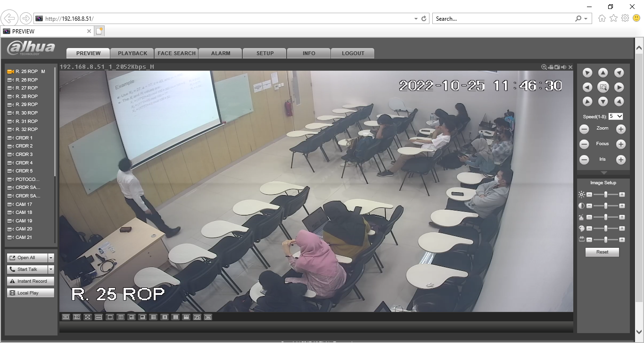Close the Iris with the minus button
Viewport: 644px width, 343px height.
584,160
